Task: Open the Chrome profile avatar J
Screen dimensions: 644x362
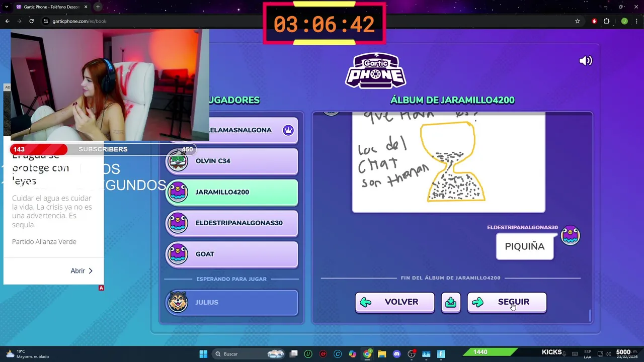Action: (624, 21)
